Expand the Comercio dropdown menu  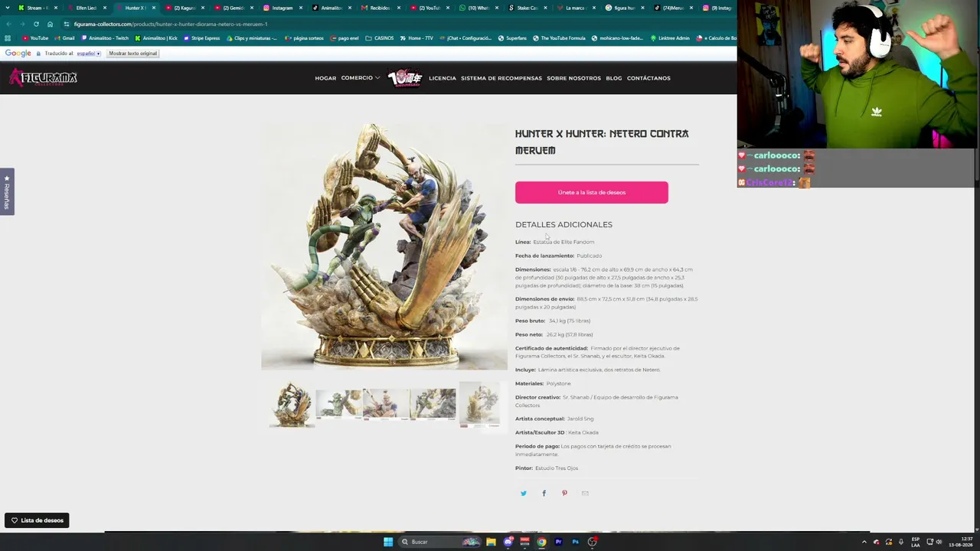coord(361,78)
